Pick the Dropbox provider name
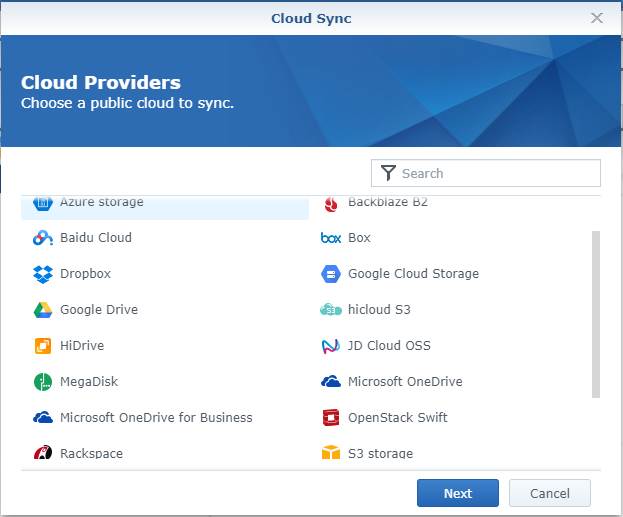 tap(85, 274)
